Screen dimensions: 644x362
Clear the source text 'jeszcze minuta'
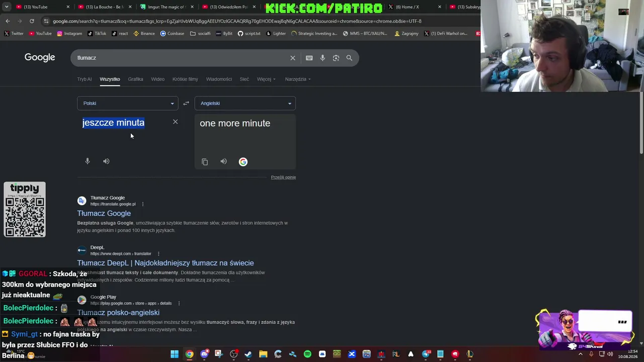[175, 122]
